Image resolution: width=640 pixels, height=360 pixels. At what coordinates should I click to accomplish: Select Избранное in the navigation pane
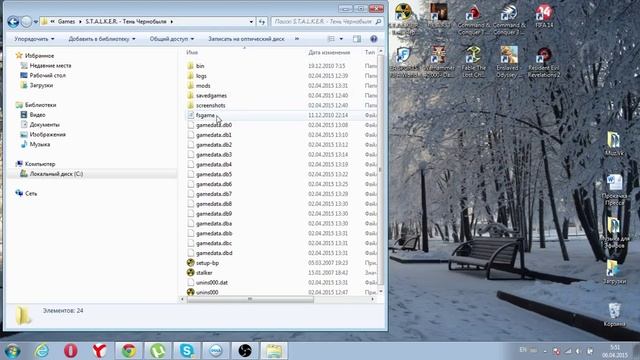point(39,56)
